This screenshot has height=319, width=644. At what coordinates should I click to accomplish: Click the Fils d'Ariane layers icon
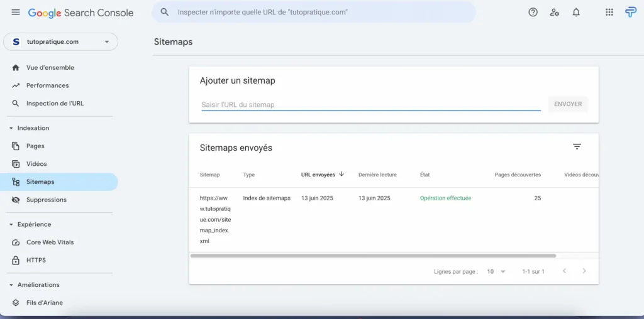point(16,303)
